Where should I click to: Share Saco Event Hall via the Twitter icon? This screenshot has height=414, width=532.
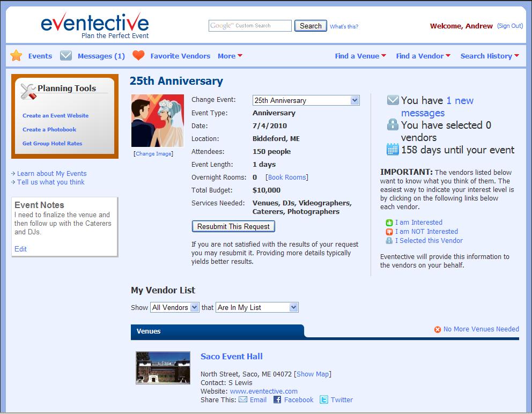(323, 400)
